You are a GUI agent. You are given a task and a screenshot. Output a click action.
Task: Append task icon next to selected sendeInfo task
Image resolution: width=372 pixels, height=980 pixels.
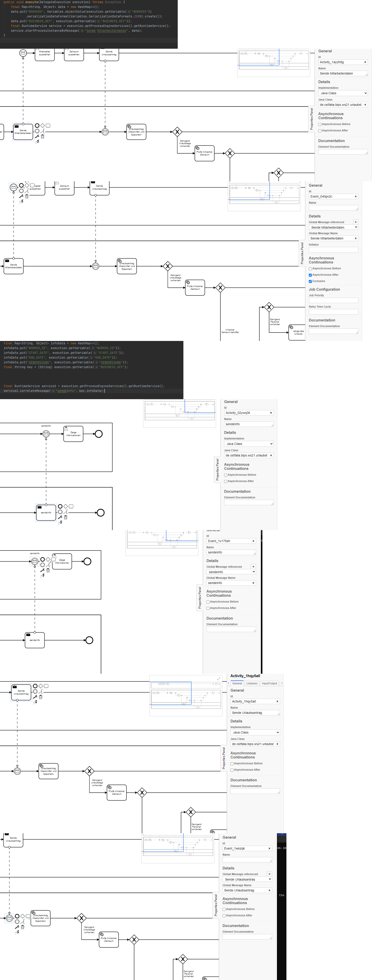point(71,506)
